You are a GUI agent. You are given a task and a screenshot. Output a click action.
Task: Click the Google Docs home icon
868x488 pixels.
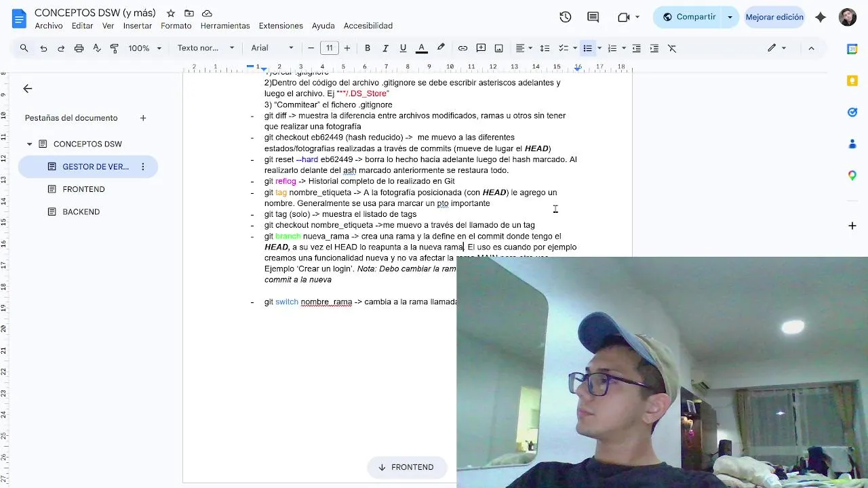tap(19, 18)
